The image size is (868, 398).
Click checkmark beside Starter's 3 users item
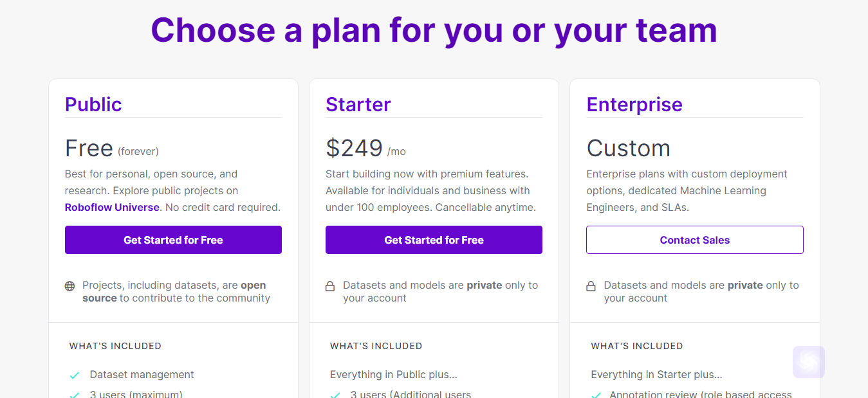click(335, 394)
